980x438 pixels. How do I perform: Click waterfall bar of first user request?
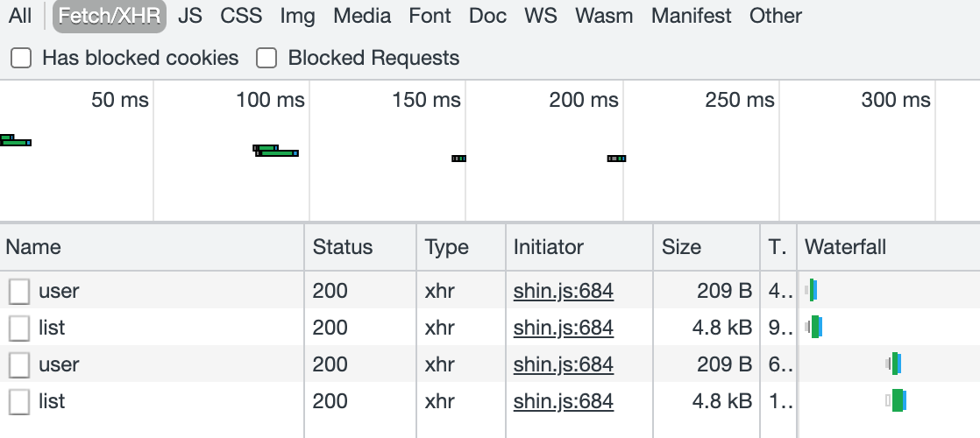tap(813, 290)
